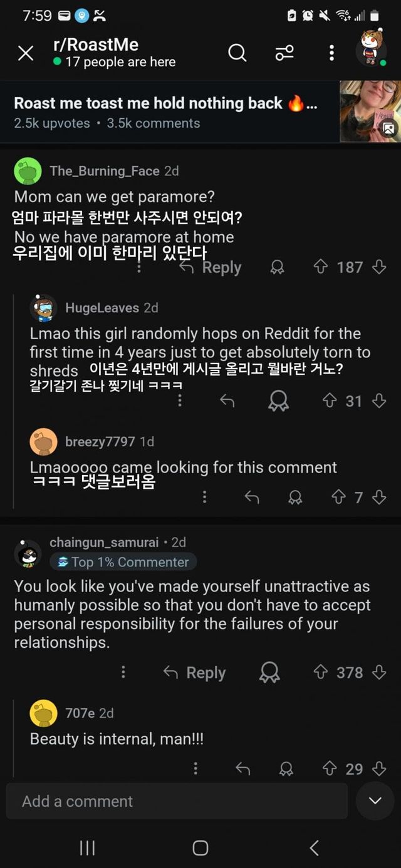Screen dimensions: 401x868
Task: Open comment sort and filter options
Action: (284, 53)
